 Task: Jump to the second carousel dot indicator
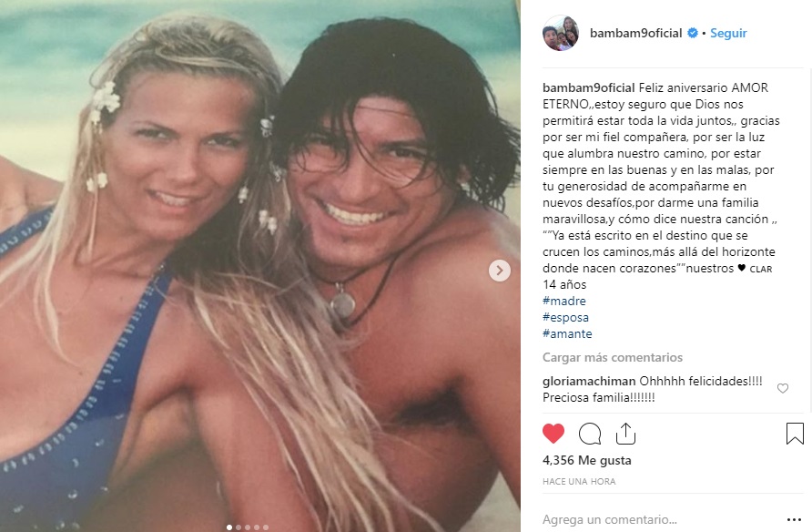coord(239,527)
